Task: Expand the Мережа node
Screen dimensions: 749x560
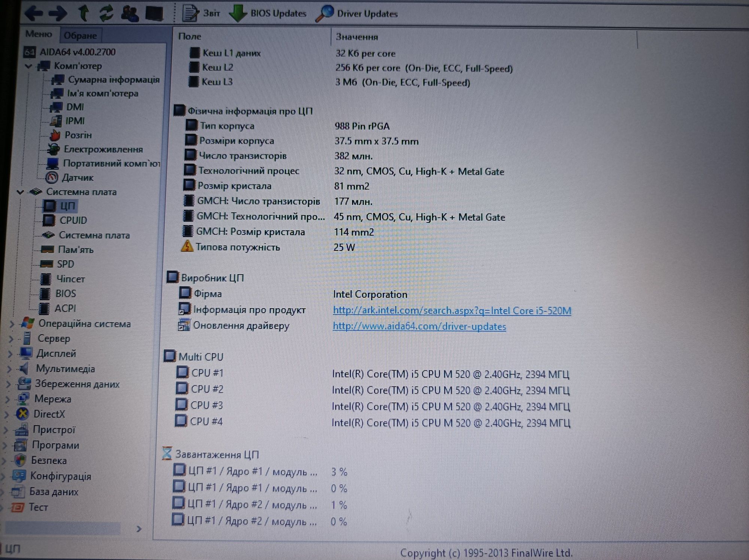Action: pyautogui.click(x=7, y=399)
